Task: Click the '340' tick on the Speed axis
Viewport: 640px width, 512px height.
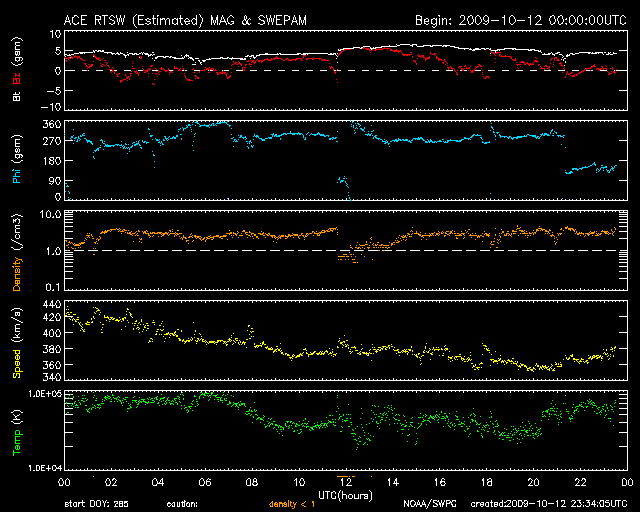Action: [x=52, y=377]
